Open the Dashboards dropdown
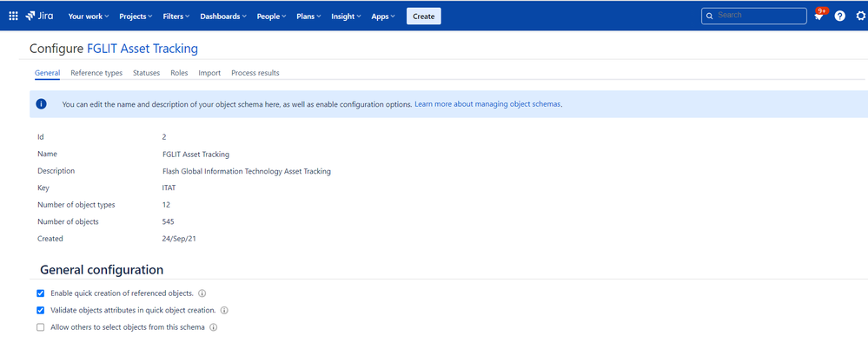 pos(223,16)
